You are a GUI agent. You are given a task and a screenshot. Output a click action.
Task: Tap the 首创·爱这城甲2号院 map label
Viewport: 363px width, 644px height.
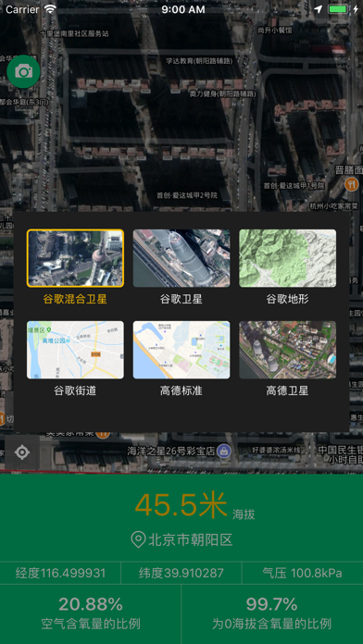coord(187,195)
